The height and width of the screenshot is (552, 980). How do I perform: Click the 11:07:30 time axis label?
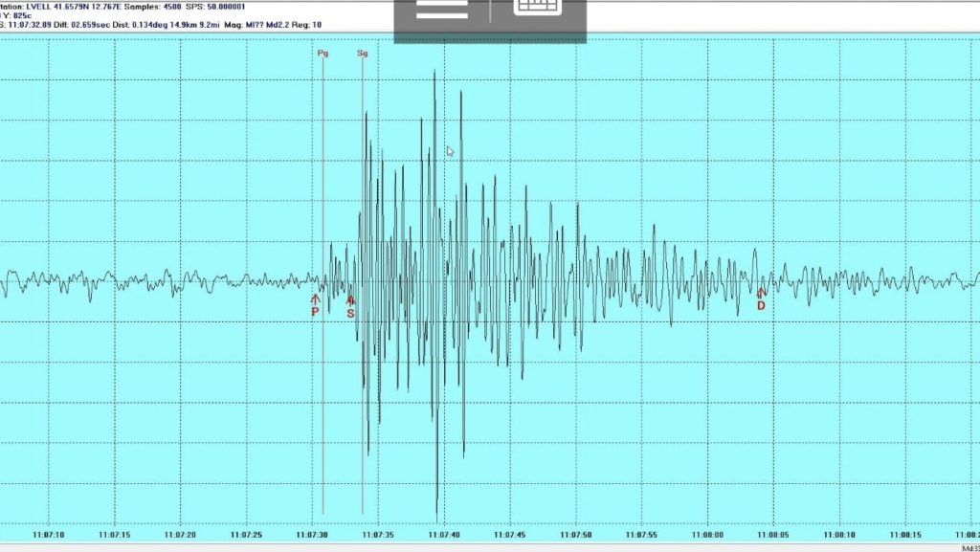pos(312,535)
